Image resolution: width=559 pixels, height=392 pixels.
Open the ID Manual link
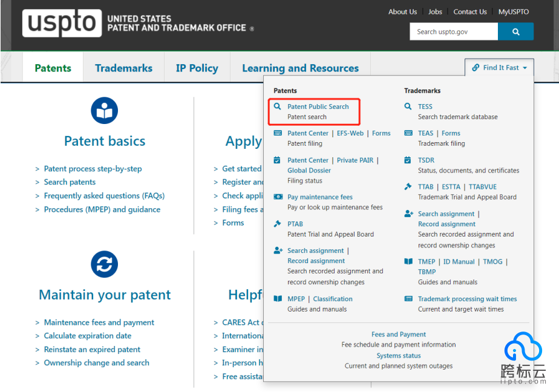pos(459,261)
